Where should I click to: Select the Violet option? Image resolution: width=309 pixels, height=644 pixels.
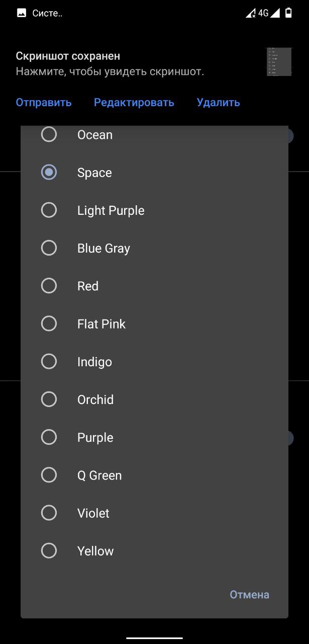point(49,513)
